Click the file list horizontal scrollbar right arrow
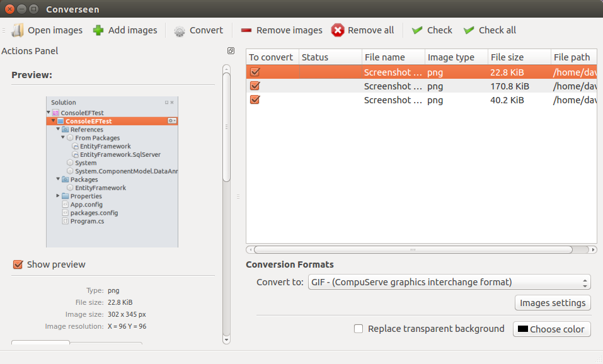603x364 pixels. (593, 250)
